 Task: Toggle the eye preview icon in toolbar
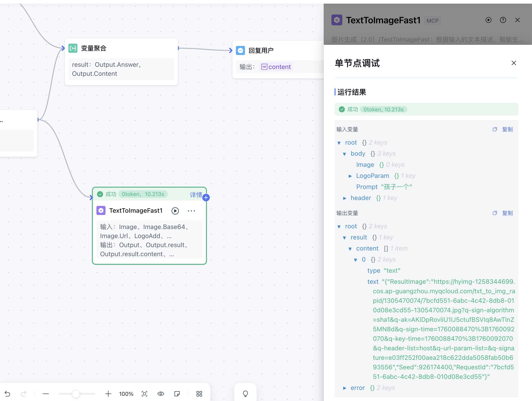(x=161, y=394)
